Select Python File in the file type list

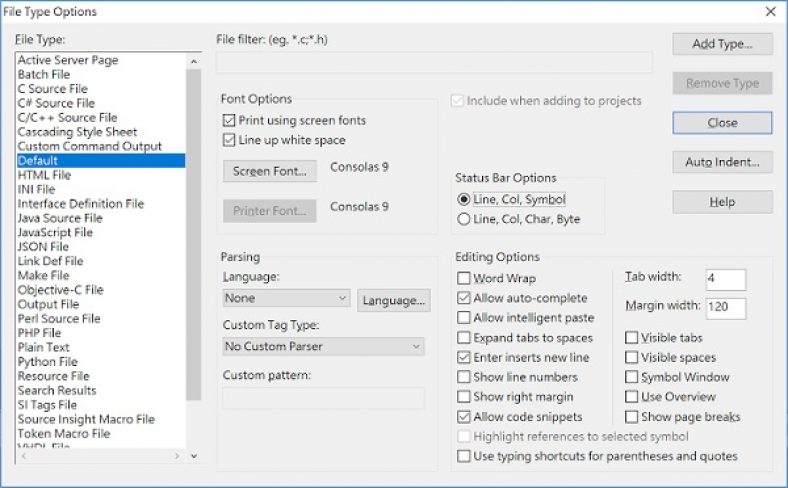pos(48,362)
